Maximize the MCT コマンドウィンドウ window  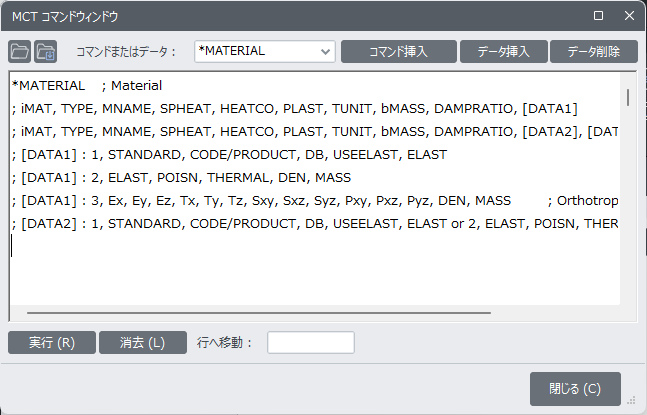pos(598,16)
